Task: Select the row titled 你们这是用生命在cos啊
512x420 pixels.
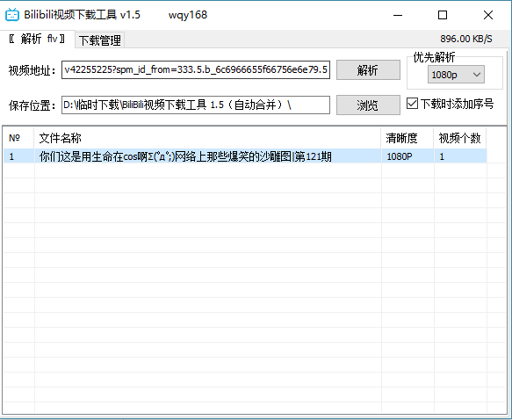Action: click(245, 156)
